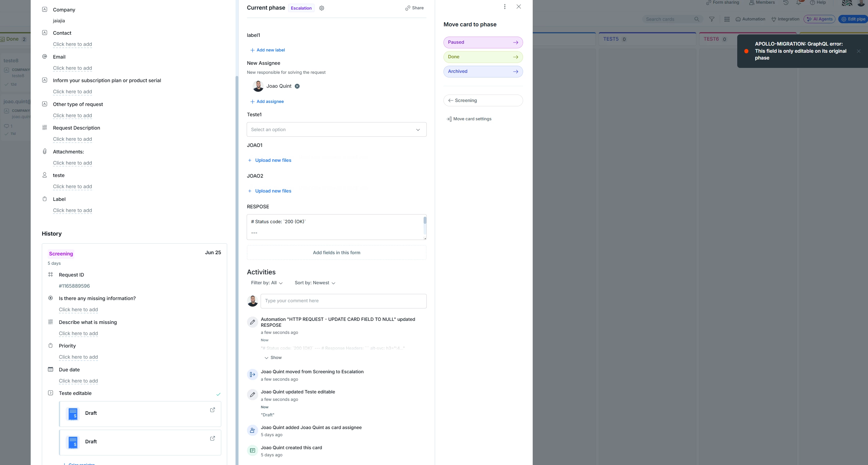Add a Due date value

pyautogui.click(x=78, y=381)
